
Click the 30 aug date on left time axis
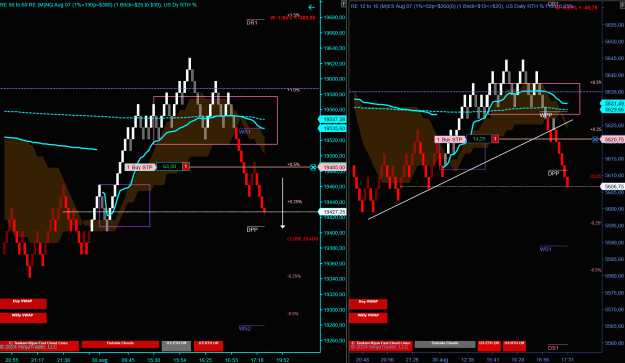(x=99, y=360)
